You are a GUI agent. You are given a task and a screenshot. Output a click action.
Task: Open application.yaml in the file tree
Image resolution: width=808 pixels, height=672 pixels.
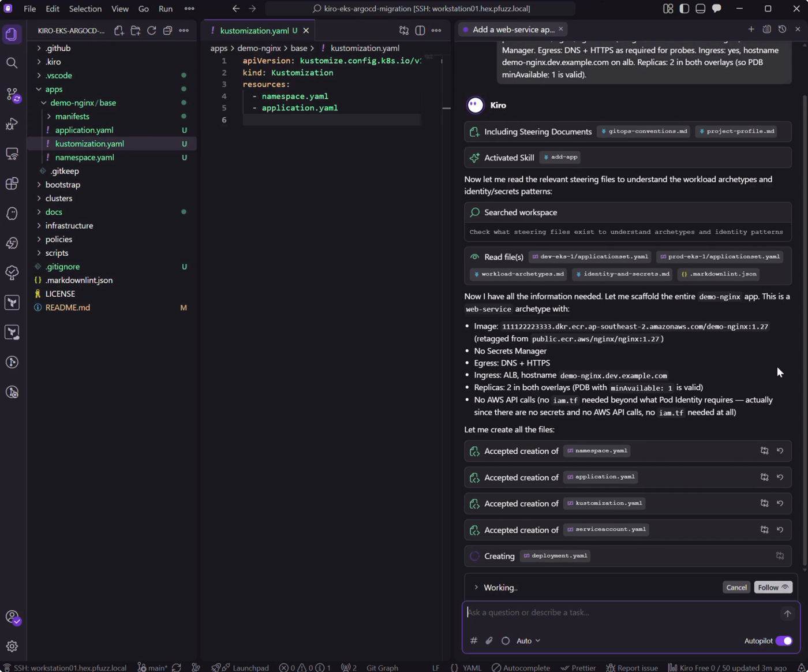112,130
